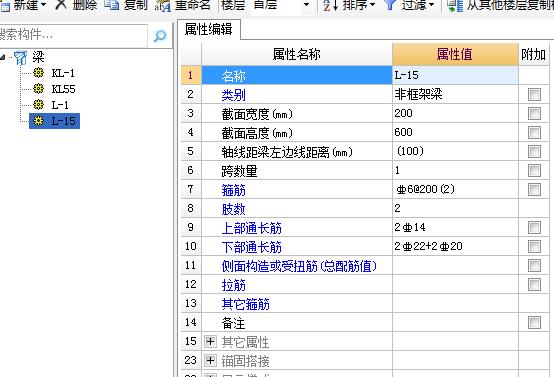Image resolution: width=554 pixels, height=377 pixels.
Task: Click the 从其他楼层复制 button label
Action: [x=510, y=5]
